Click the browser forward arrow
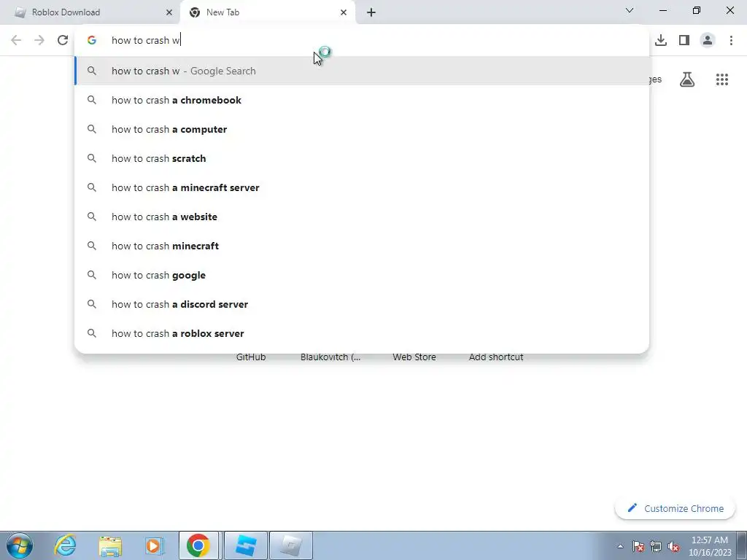This screenshot has height=560, width=747. [39, 40]
